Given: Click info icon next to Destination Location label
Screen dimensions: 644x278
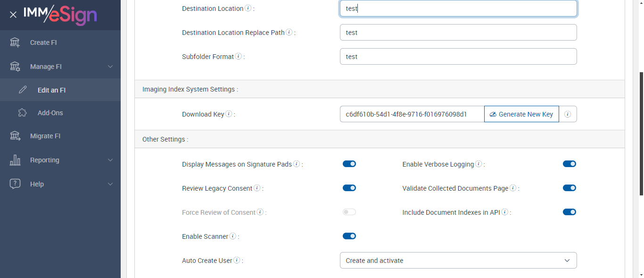Looking at the screenshot, I should 248,8.
